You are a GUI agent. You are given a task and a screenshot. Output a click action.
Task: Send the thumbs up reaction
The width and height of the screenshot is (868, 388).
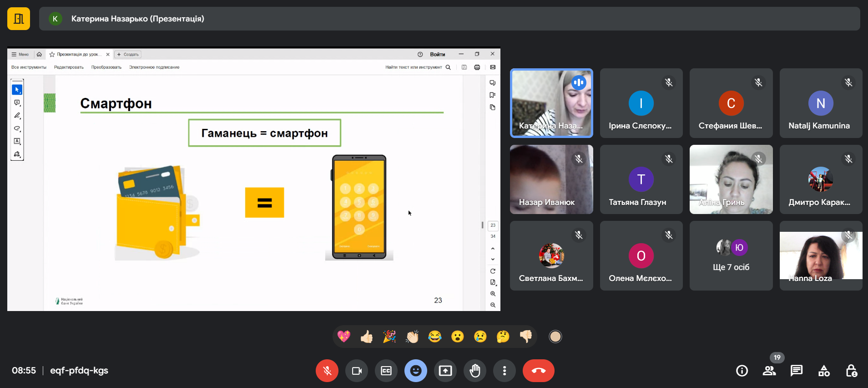coord(367,337)
